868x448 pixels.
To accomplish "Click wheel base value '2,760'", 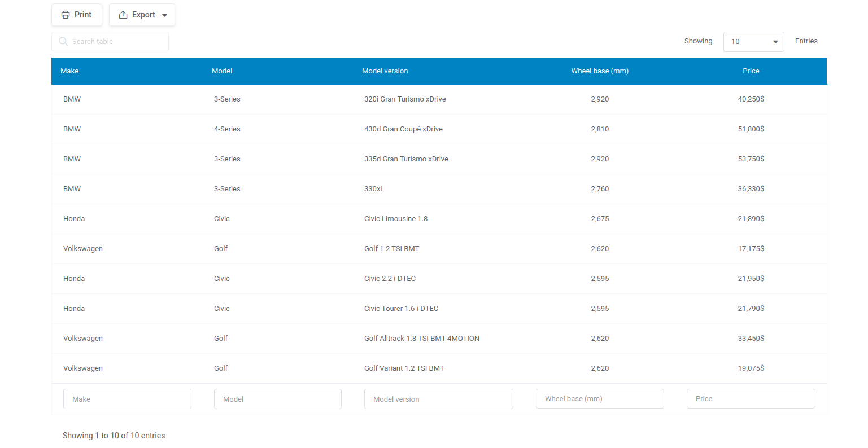I will [x=600, y=189].
